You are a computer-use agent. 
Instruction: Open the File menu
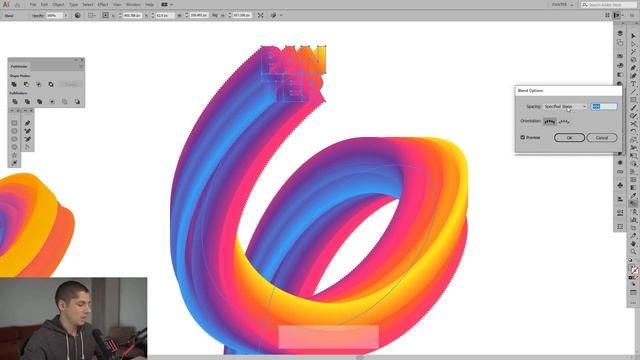click(x=33, y=4)
